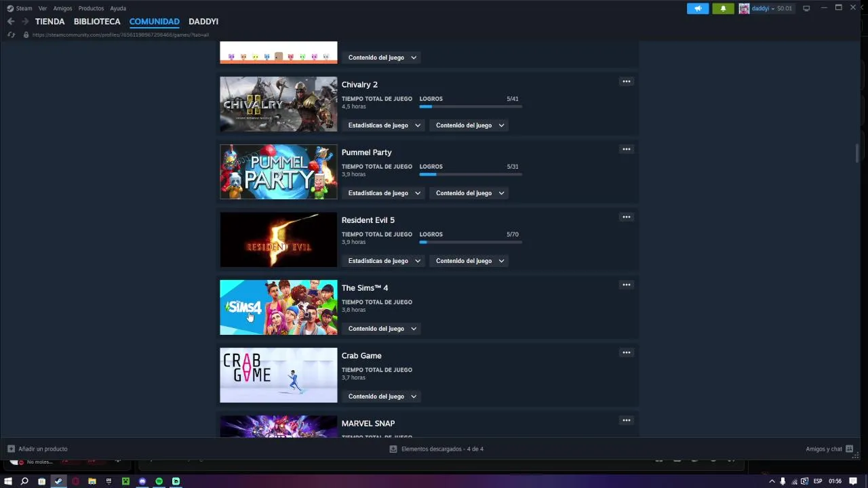Click the Chivalry 2 cover thumbnail
The width and height of the screenshot is (868, 488).
point(279,104)
